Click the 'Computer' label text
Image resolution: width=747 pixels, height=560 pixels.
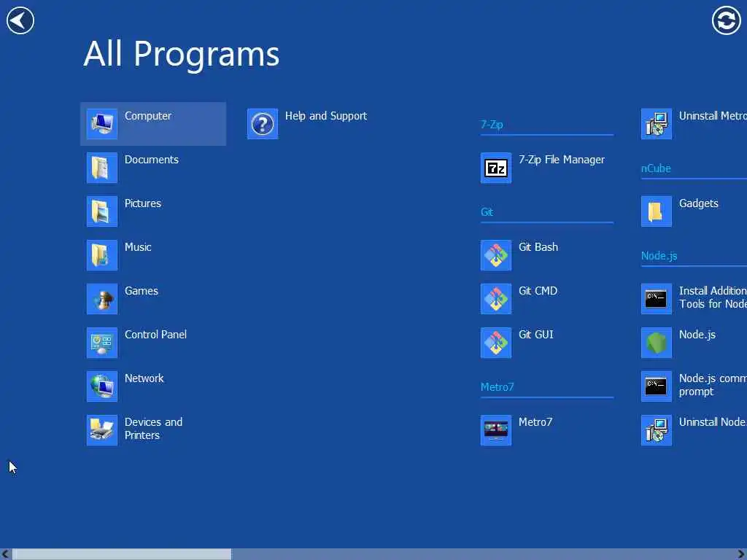147,116
